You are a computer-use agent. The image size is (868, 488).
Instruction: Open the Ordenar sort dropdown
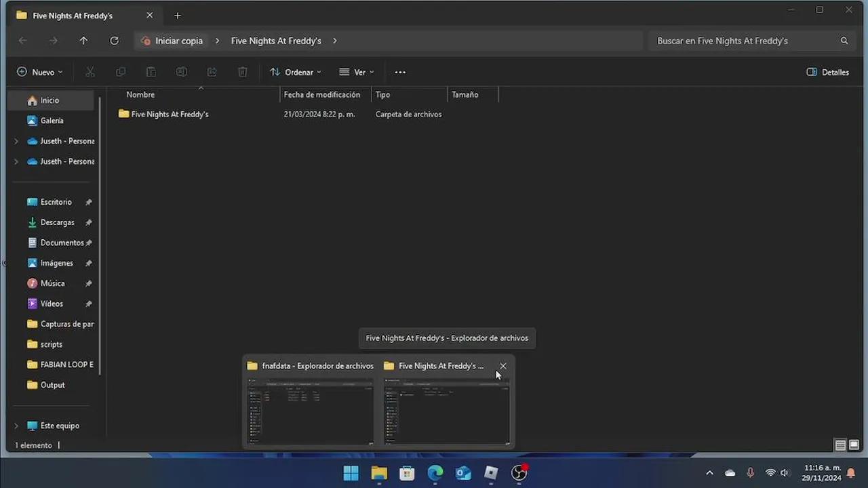pos(296,72)
